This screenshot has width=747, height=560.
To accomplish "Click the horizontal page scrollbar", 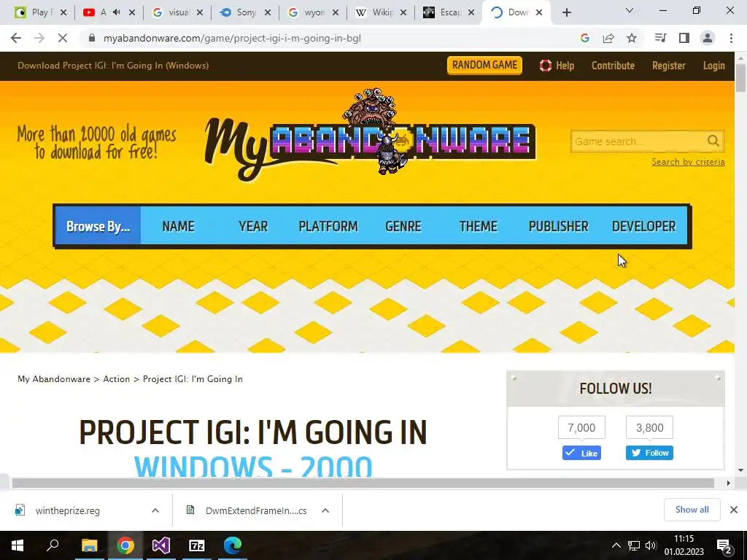I will [x=363, y=483].
